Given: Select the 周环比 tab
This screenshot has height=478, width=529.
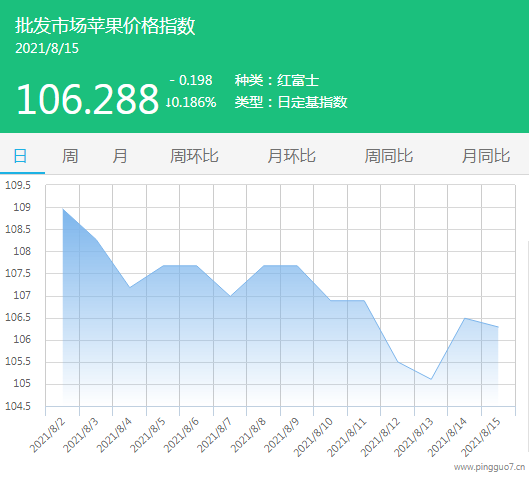Looking at the screenshot, I should click(x=194, y=156).
